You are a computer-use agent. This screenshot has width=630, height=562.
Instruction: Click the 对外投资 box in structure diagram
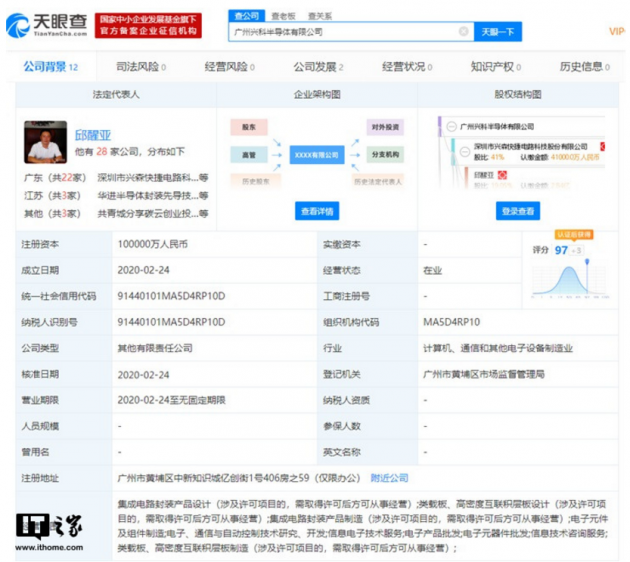pos(385,127)
